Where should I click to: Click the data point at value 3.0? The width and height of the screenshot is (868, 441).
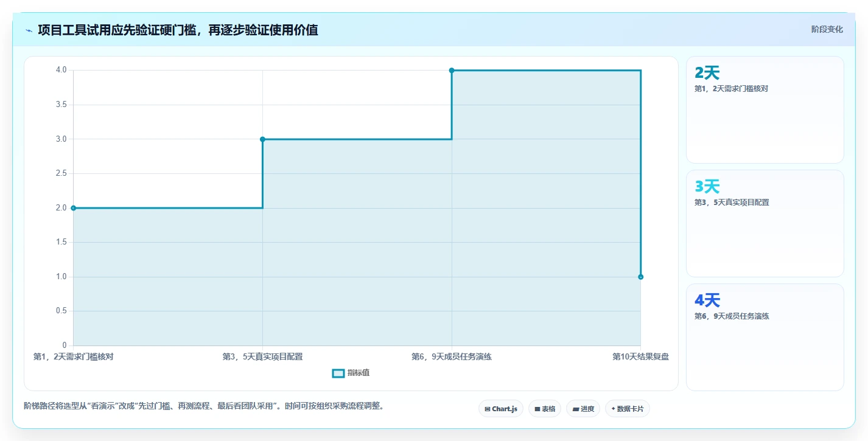(x=262, y=139)
